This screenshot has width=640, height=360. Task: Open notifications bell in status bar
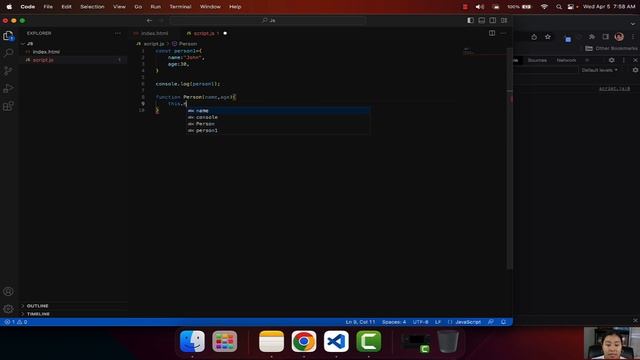tap(503, 322)
